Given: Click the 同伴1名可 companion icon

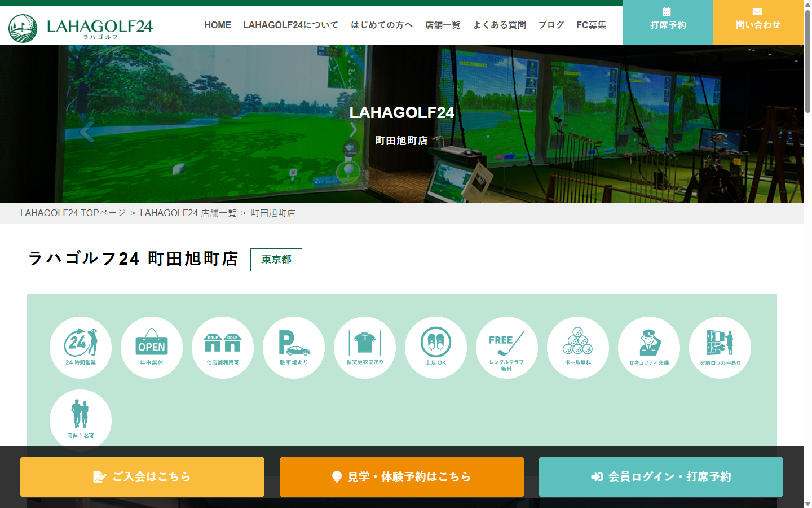Looking at the screenshot, I should (81, 421).
